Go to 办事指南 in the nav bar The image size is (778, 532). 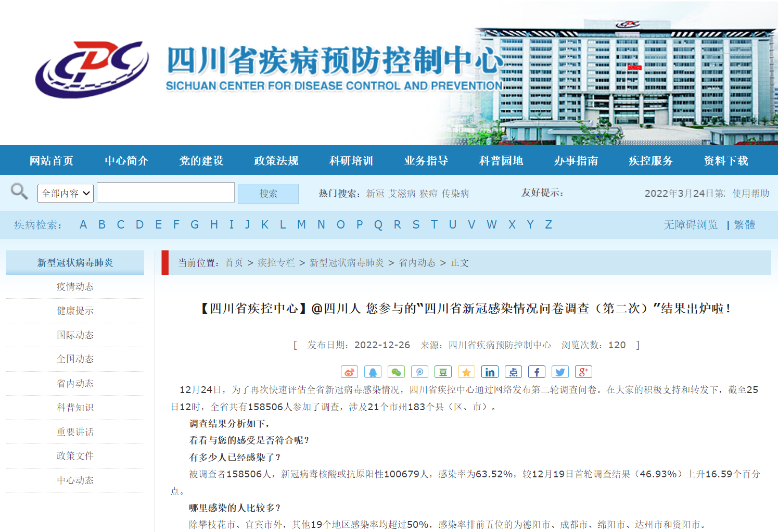(x=576, y=160)
